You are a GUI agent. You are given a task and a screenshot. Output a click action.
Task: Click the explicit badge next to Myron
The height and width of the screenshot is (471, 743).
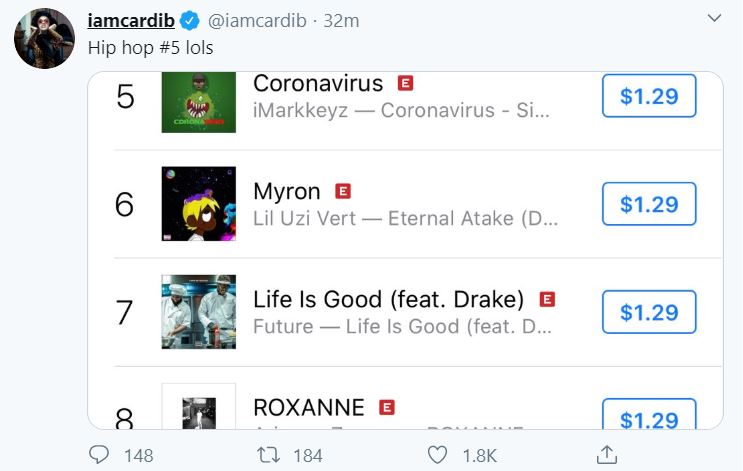click(x=343, y=191)
